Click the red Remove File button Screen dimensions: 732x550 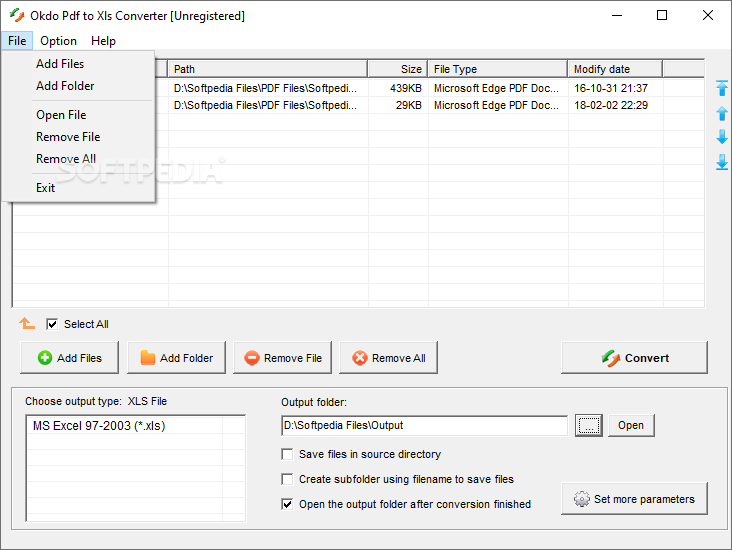point(282,358)
